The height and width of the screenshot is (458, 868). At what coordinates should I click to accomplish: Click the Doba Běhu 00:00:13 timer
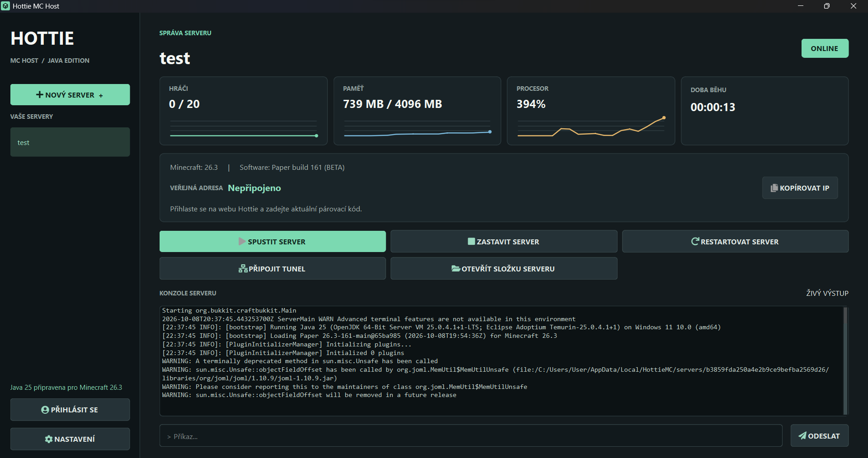tap(712, 107)
